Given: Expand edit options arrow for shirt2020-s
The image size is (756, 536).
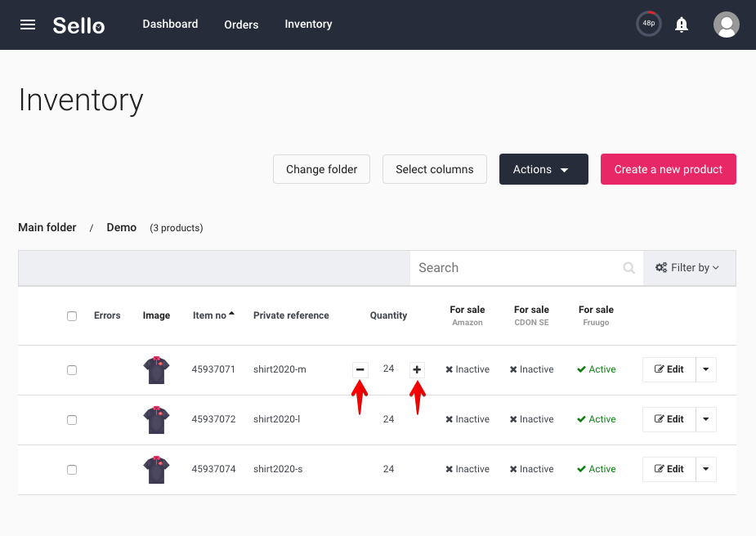Looking at the screenshot, I should [x=706, y=469].
